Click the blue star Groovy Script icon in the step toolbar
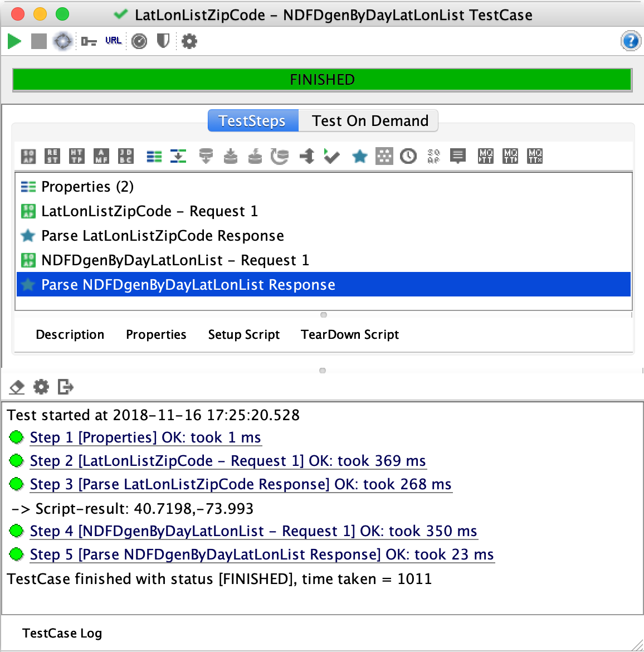644x652 pixels. pos(359,157)
